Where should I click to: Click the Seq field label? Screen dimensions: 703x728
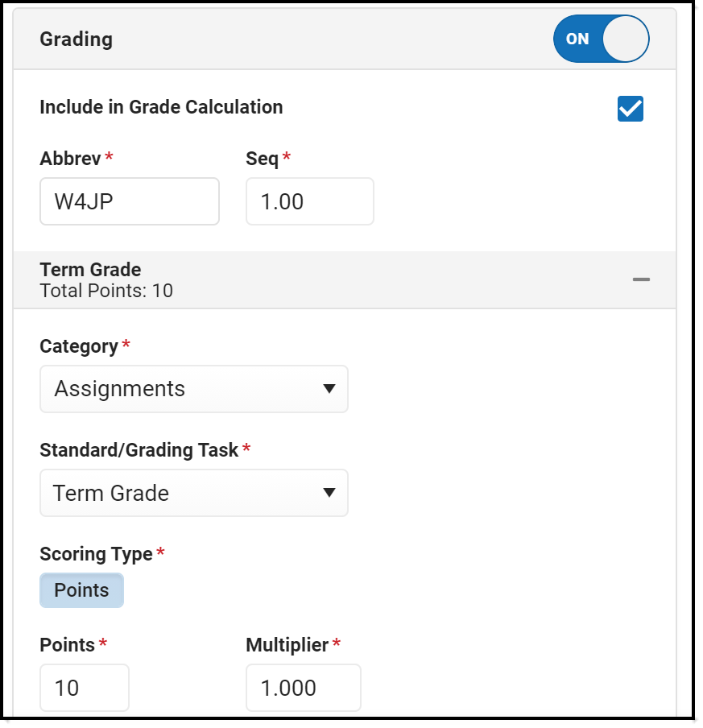[262, 159]
